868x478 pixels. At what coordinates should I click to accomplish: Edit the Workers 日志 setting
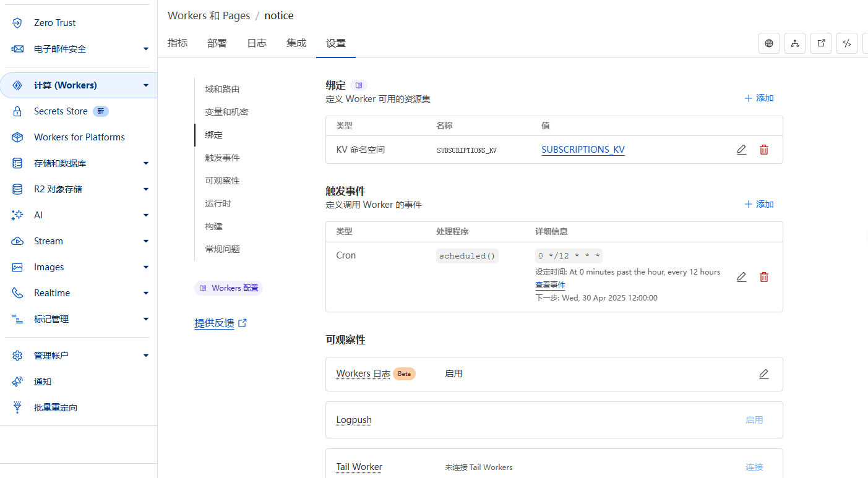763,374
